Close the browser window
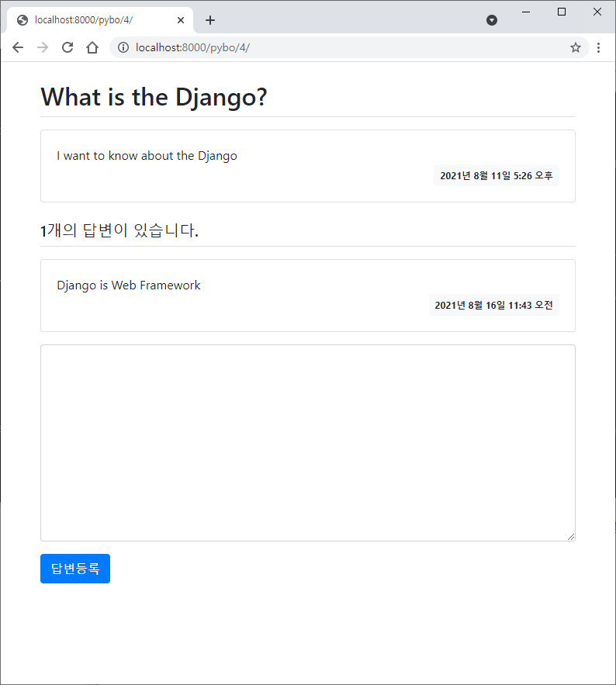The width and height of the screenshot is (616, 685). click(x=597, y=12)
